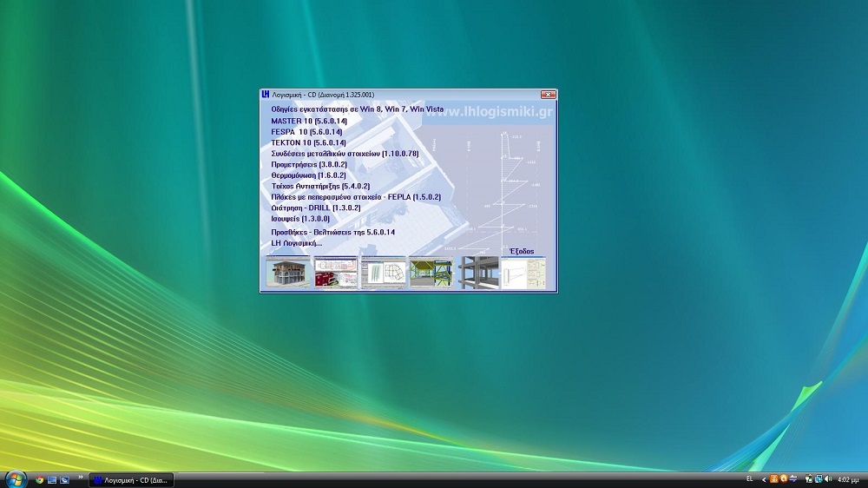Image resolution: width=868 pixels, height=488 pixels.
Task: Click the red floor-plan drawings thumbnail
Action: point(335,273)
